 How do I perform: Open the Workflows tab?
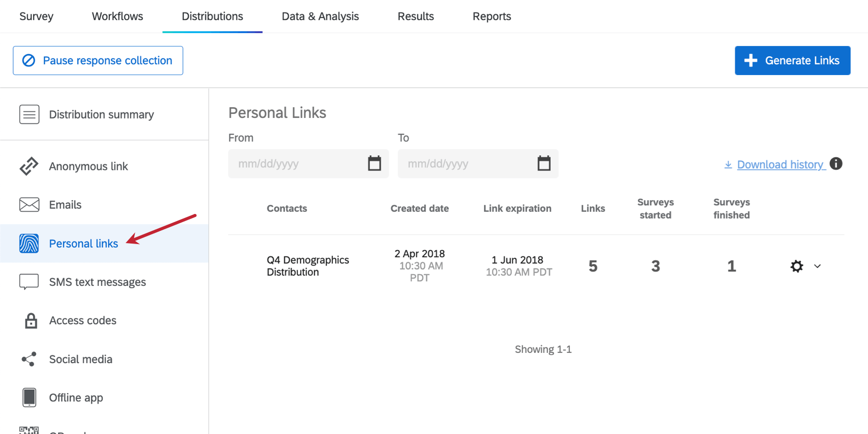pos(117,16)
